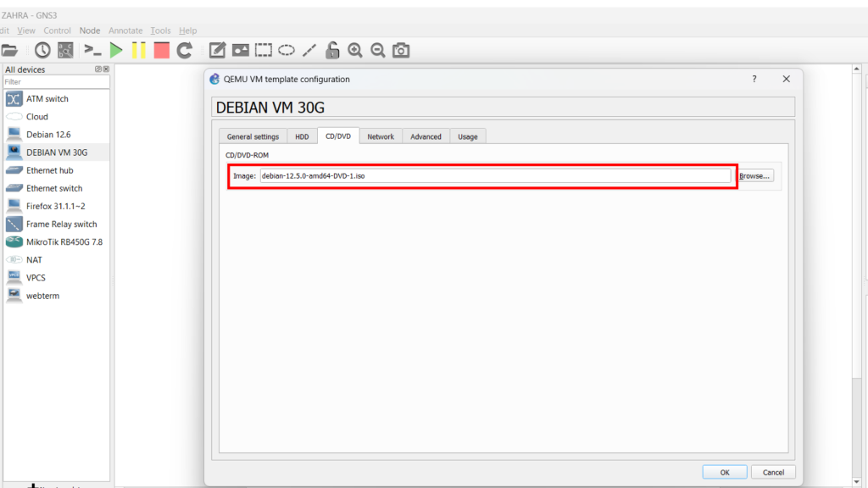Select MikroTik RB450G 7.8 in device list

tap(64, 241)
